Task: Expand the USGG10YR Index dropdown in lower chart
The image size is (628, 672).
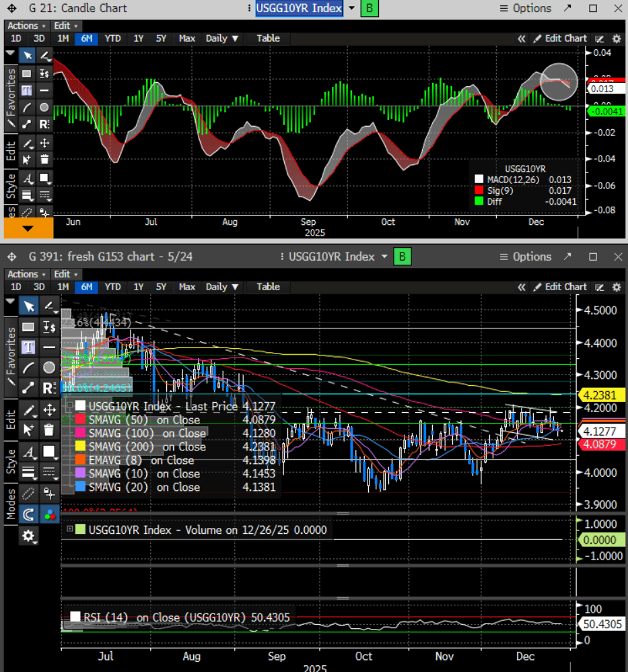Action: pos(384,257)
